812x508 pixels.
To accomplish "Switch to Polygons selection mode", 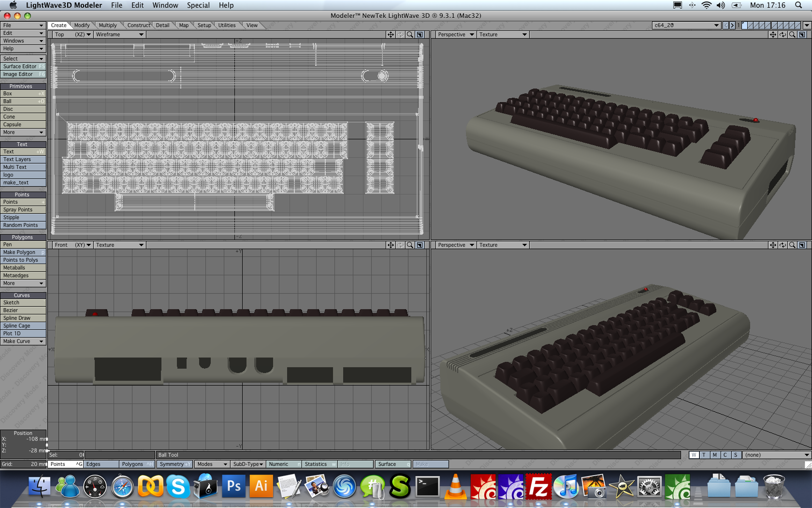I will 137,464.
